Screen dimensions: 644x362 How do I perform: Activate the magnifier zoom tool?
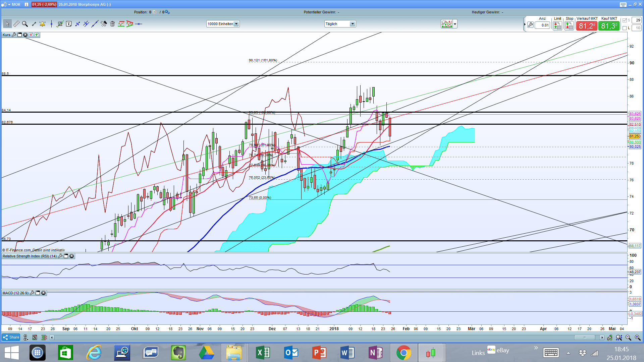click(25, 24)
